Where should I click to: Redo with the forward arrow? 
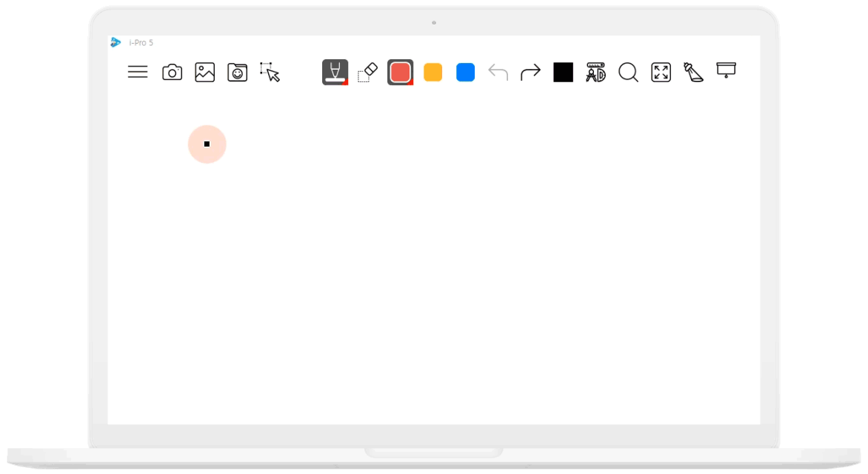[x=530, y=72]
